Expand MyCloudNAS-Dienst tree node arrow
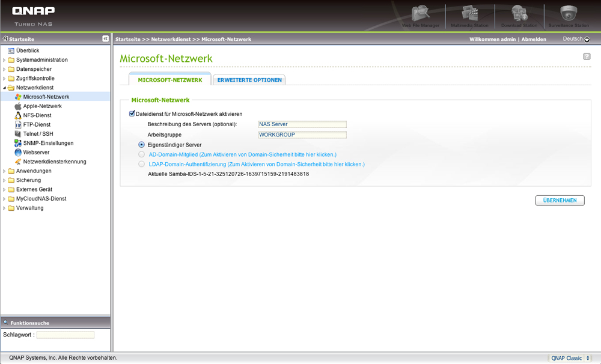 pos(4,199)
